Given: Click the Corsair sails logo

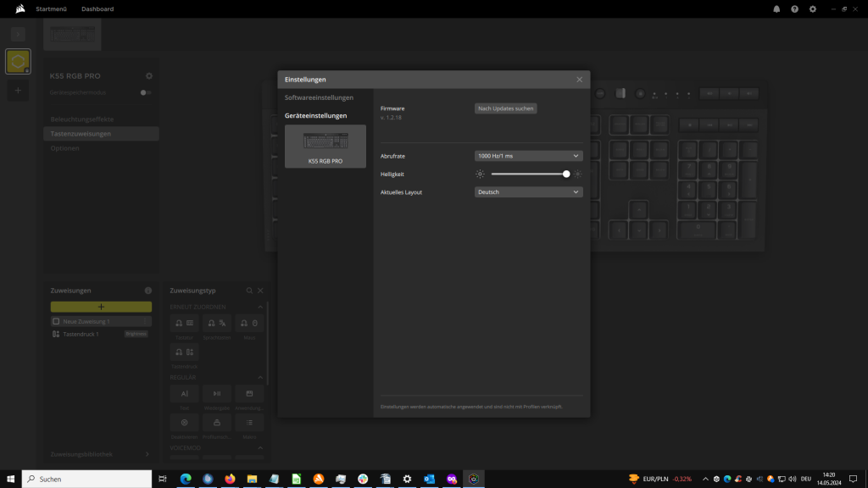Looking at the screenshot, I should 20,8.
